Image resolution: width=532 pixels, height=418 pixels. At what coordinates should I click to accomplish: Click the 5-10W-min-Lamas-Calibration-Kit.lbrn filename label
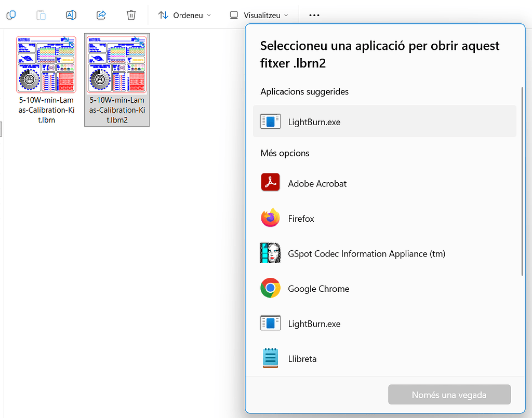coord(46,110)
